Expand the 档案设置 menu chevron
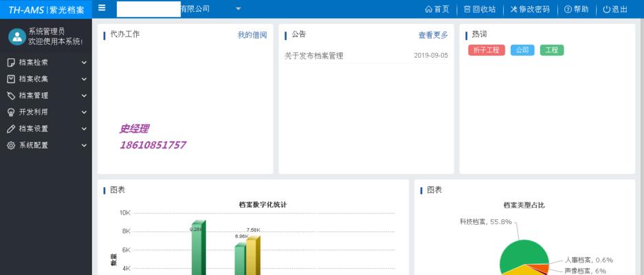 coord(85,129)
